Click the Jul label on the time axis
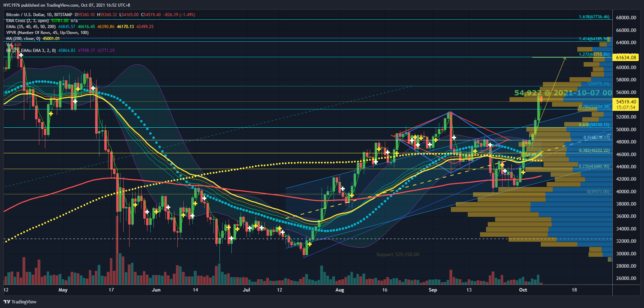The width and height of the screenshot is (644, 308). [247, 290]
